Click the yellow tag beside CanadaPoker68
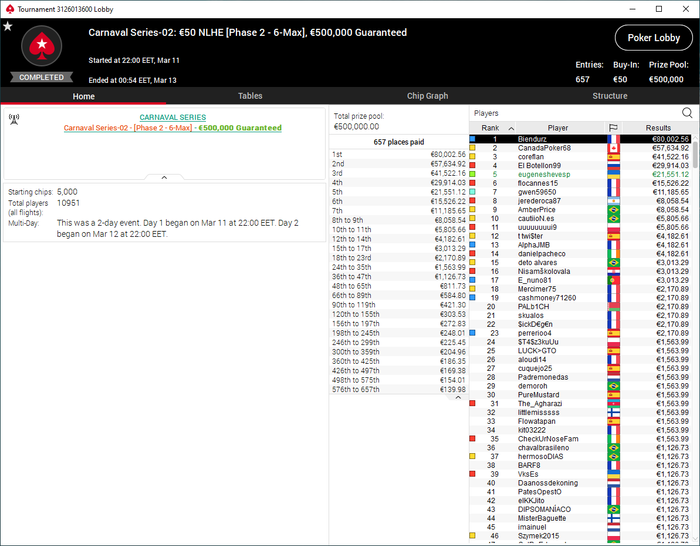 [472, 147]
